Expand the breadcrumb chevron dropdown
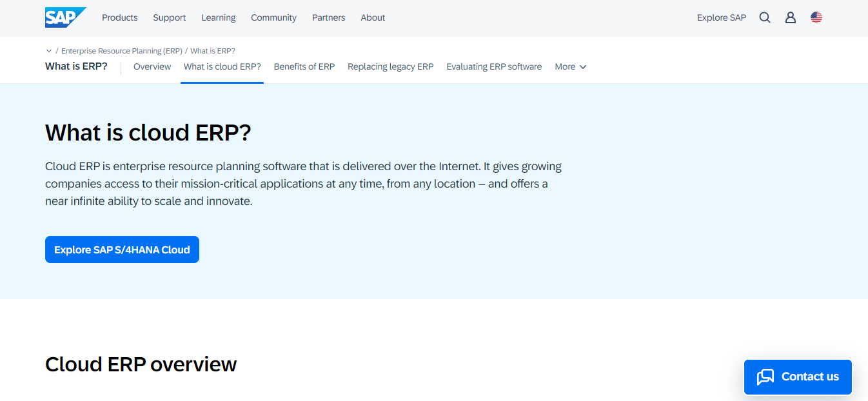The image size is (868, 401). tap(49, 51)
